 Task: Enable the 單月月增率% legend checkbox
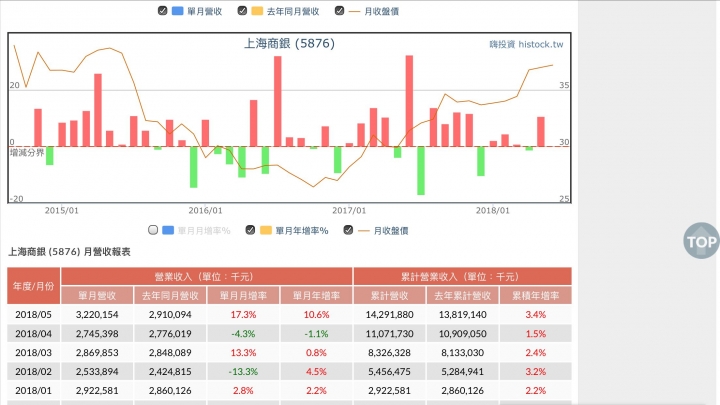(153, 230)
